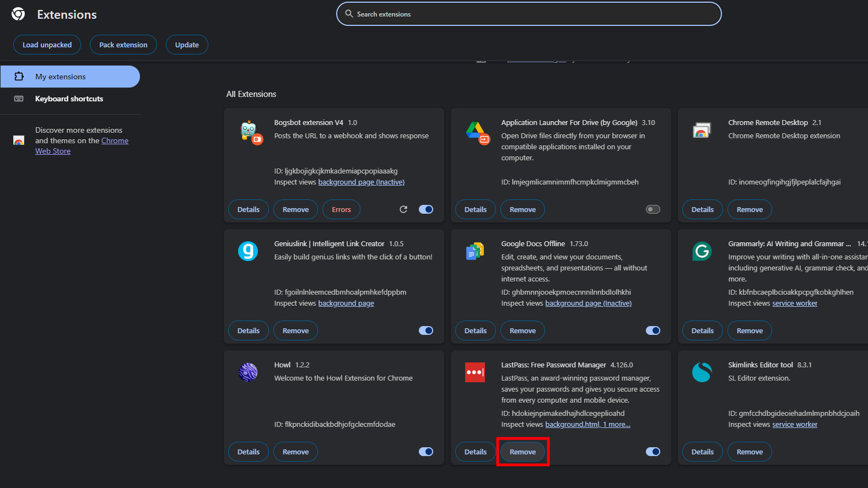
Task: Turn off the LastPass extension toggle
Action: point(653,452)
